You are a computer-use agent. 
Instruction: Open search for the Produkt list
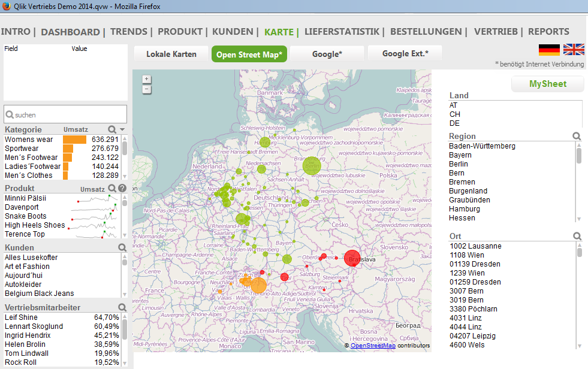pyautogui.click(x=112, y=189)
